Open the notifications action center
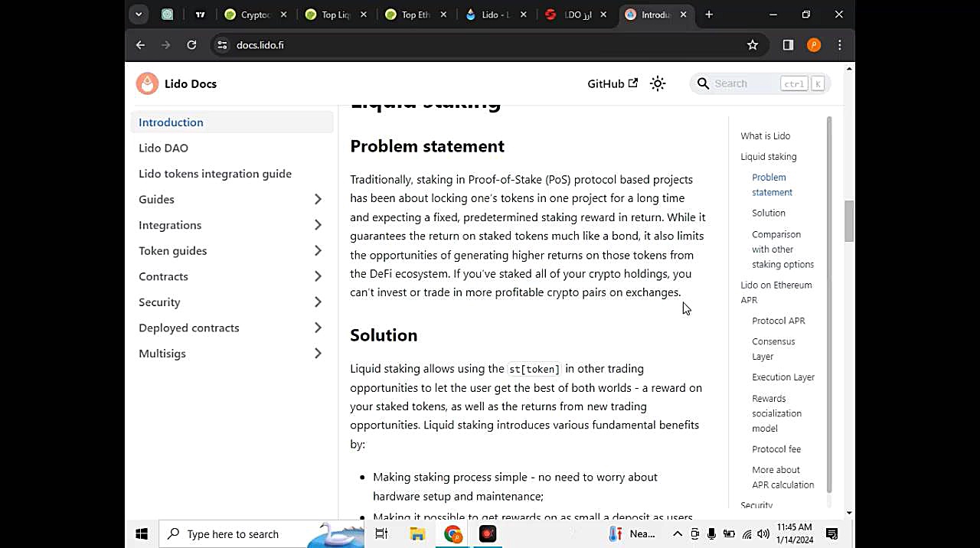 pyautogui.click(x=832, y=534)
